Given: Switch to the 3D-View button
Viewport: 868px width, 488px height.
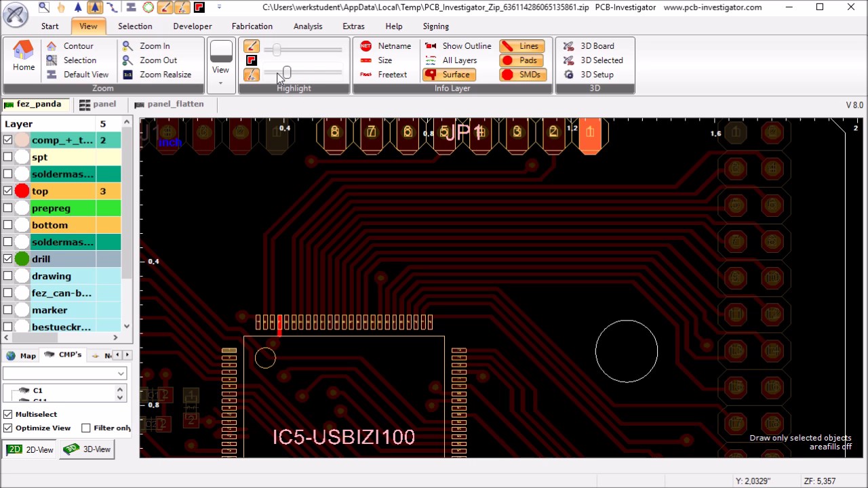Looking at the screenshot, I should coord(87,449).
